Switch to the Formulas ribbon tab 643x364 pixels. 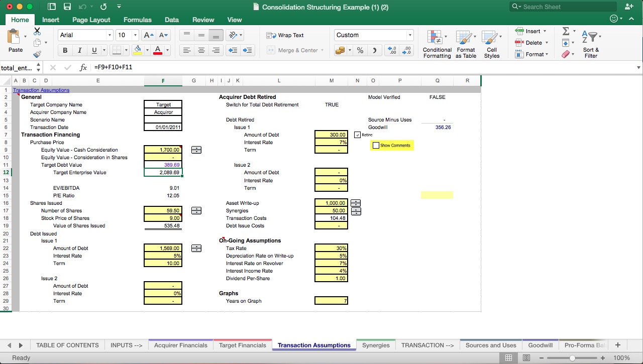point(137,20)
